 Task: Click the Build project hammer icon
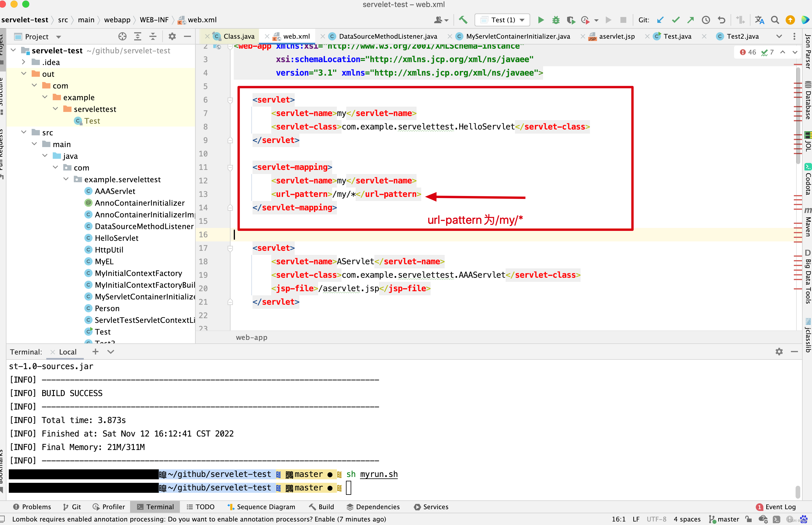click(x=463, y=20)
